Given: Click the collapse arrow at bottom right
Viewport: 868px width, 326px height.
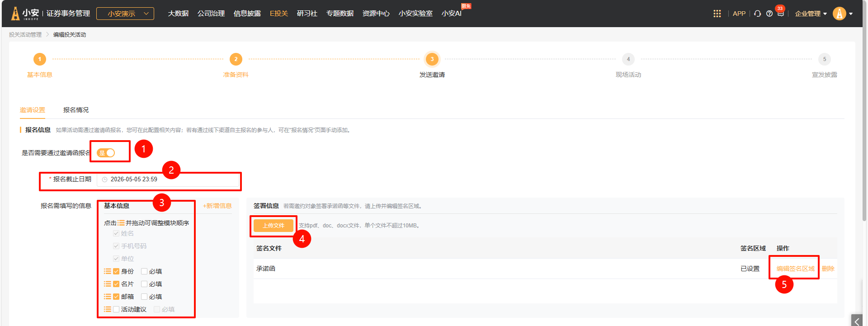Looking at the screenshot, I should 857,321.
